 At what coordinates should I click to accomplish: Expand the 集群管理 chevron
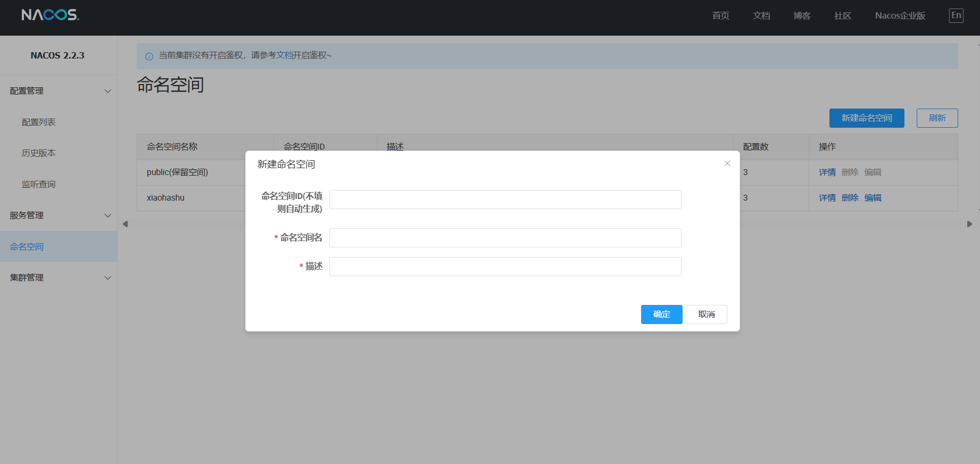point(108,278)
